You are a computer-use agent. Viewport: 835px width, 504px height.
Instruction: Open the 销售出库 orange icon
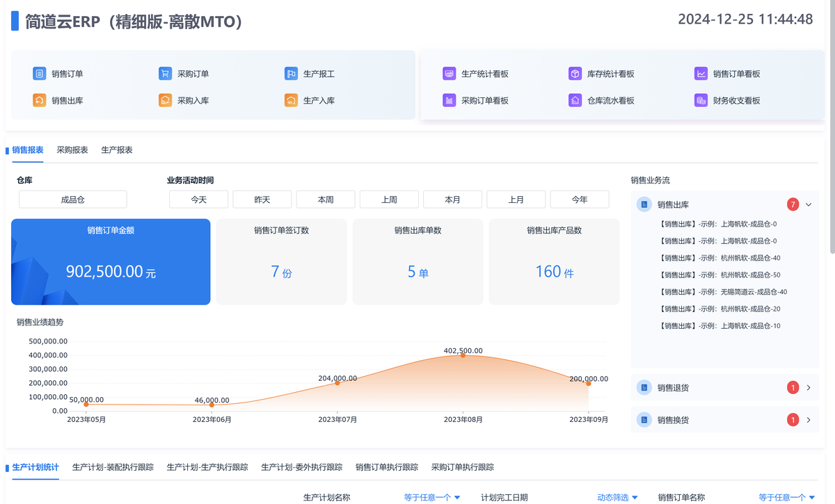point(40,101)
